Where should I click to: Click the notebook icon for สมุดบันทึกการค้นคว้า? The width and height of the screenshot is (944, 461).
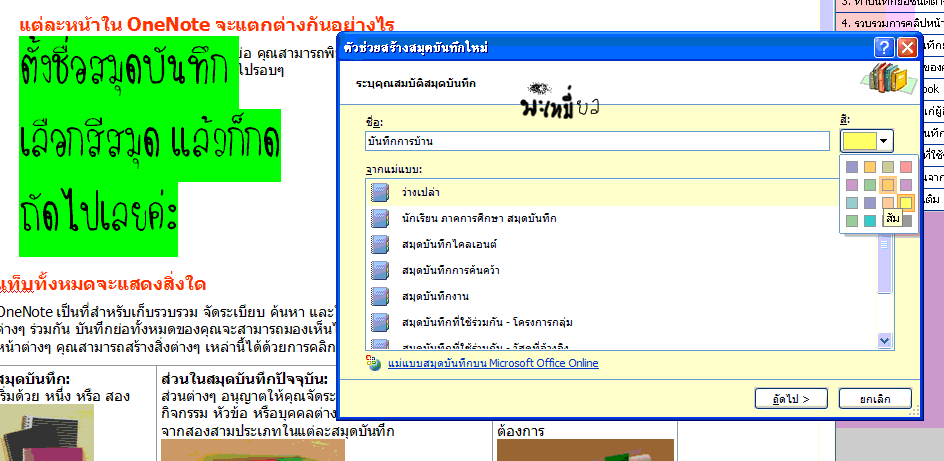coord(381,270)
